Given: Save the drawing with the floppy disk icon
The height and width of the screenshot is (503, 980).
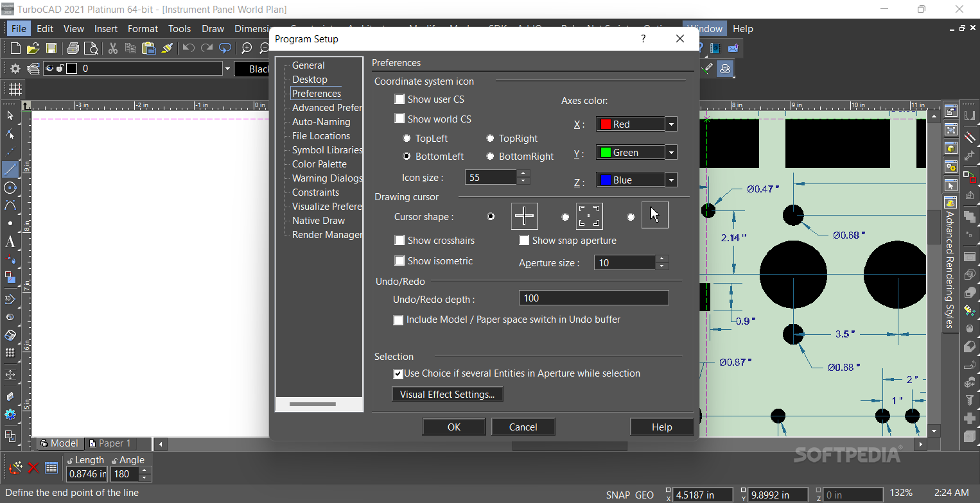Looking at the screenshot, I should click(51, 48).
